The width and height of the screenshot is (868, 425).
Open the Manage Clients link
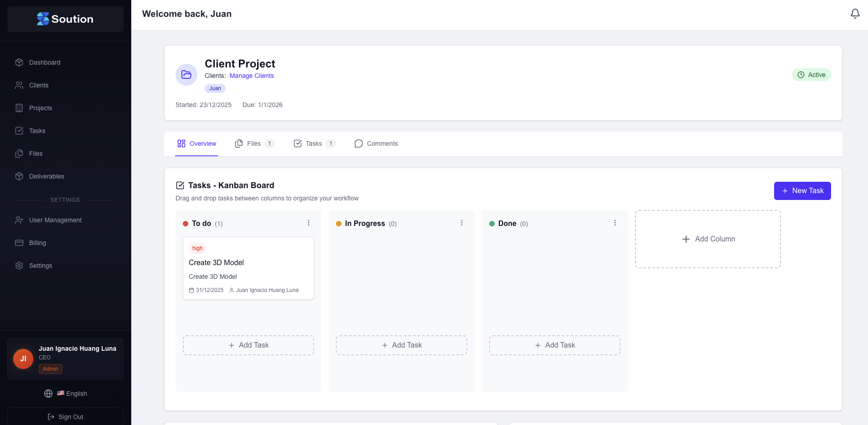tap(252, 76)
